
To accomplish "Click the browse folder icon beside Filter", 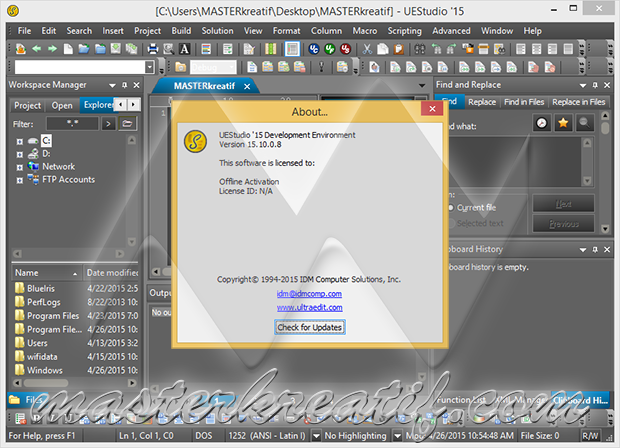I will click(x=127, y=124).
